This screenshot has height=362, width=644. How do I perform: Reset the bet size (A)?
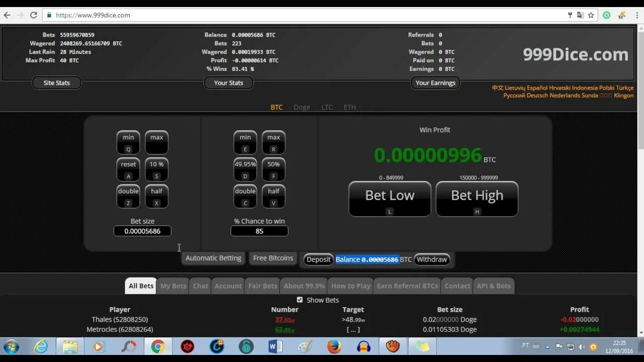(128, 169)
